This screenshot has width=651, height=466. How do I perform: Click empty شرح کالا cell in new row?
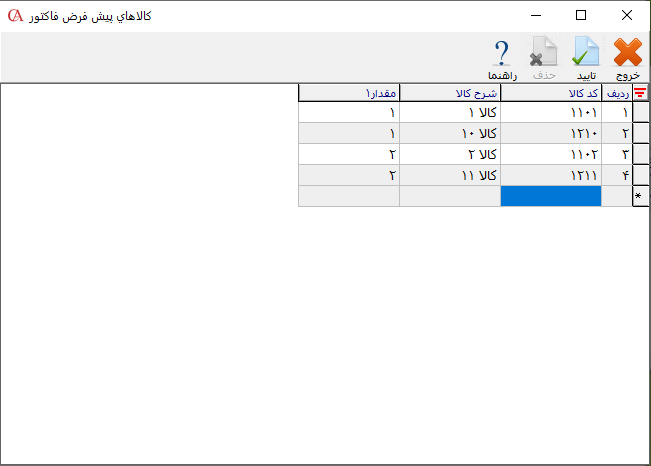pos(450,197)
